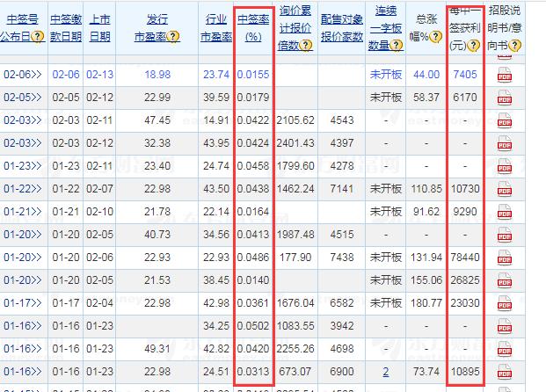
Task: Click help icon beside 询价累计报价倍数 header
Action: pyautogui.click(x=306, y=45)
